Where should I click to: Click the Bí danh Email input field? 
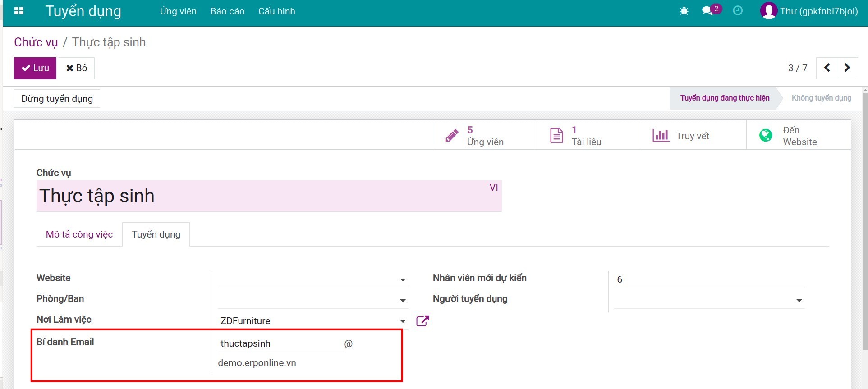280,343
